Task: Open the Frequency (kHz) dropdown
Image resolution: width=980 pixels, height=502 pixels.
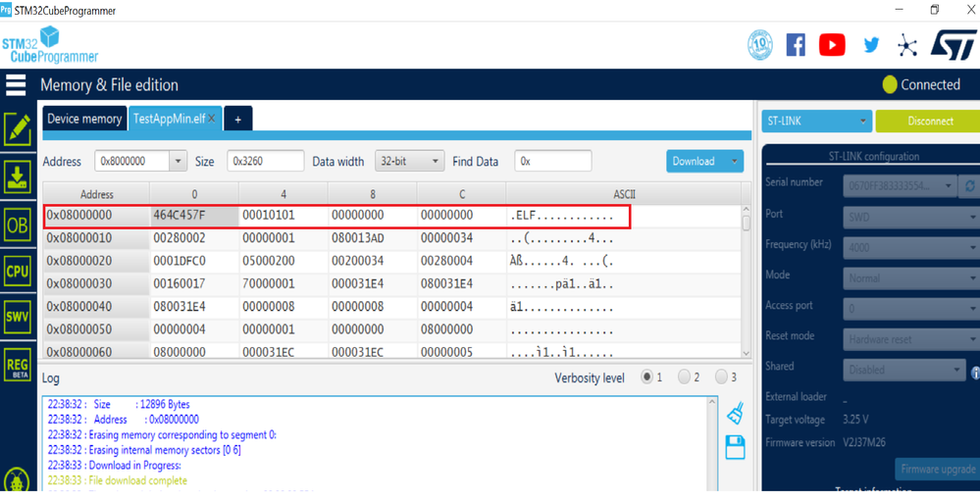Action: 912,247
